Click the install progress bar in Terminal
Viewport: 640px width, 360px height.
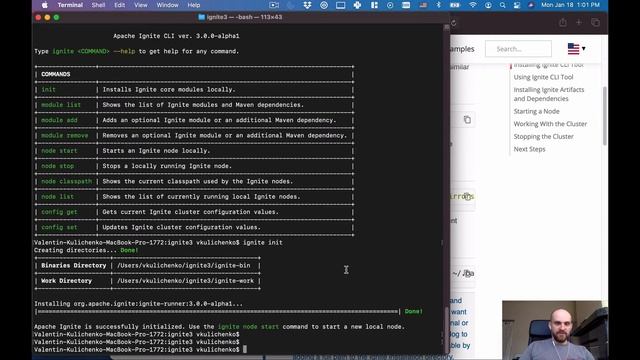click(x=218, y=311)
